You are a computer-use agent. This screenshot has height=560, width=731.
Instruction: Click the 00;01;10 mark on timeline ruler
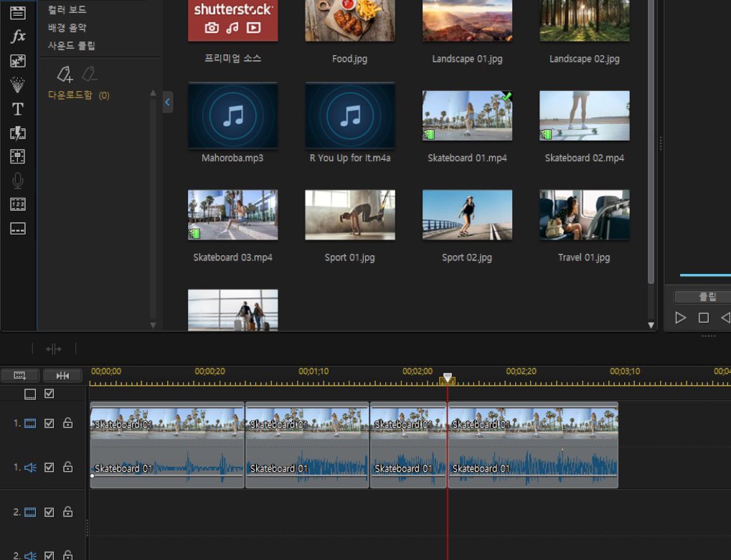coord(313,371)
